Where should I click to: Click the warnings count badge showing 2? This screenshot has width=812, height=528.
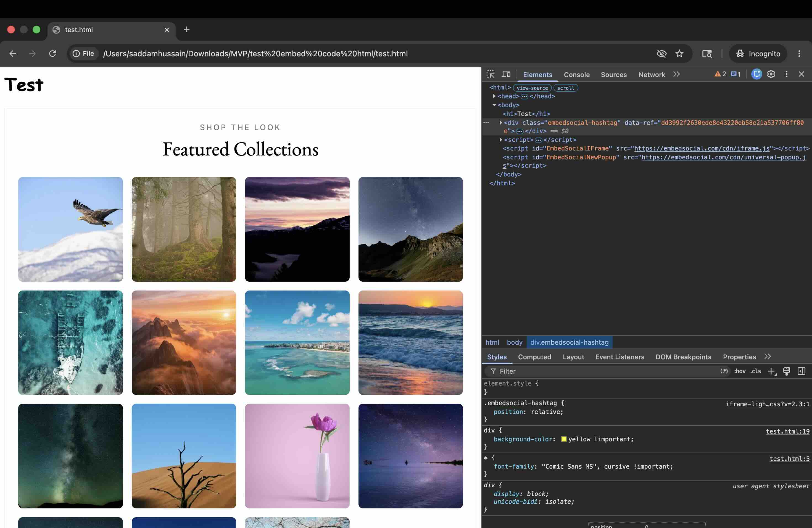tap(720, 74)
